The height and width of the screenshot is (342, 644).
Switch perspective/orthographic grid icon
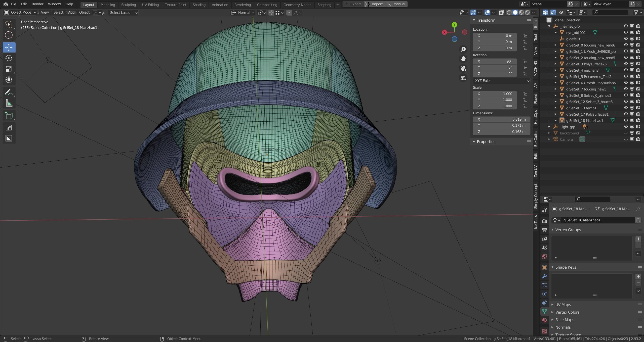pyautogui.click(x=463, y=78)
